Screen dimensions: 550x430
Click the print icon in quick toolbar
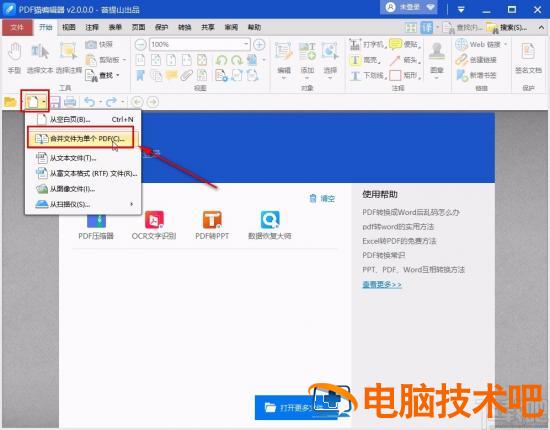(70, 102)
